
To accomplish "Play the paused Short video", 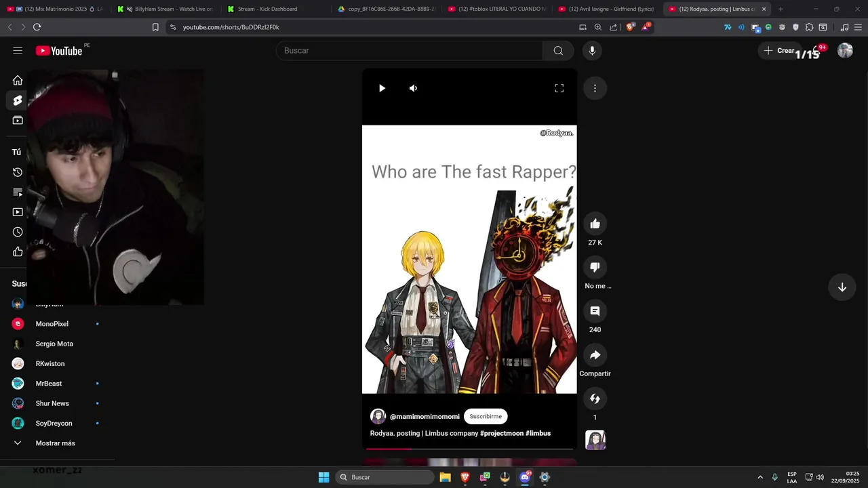I will point(382,88).
